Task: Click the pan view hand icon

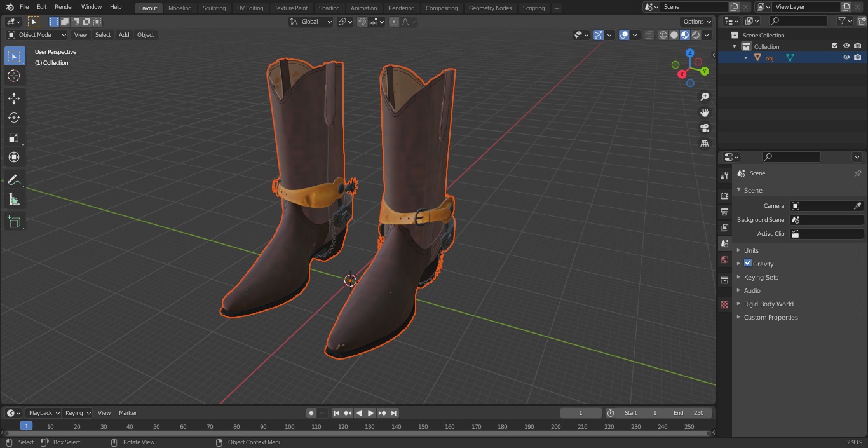Action: [x=704, y=112]
